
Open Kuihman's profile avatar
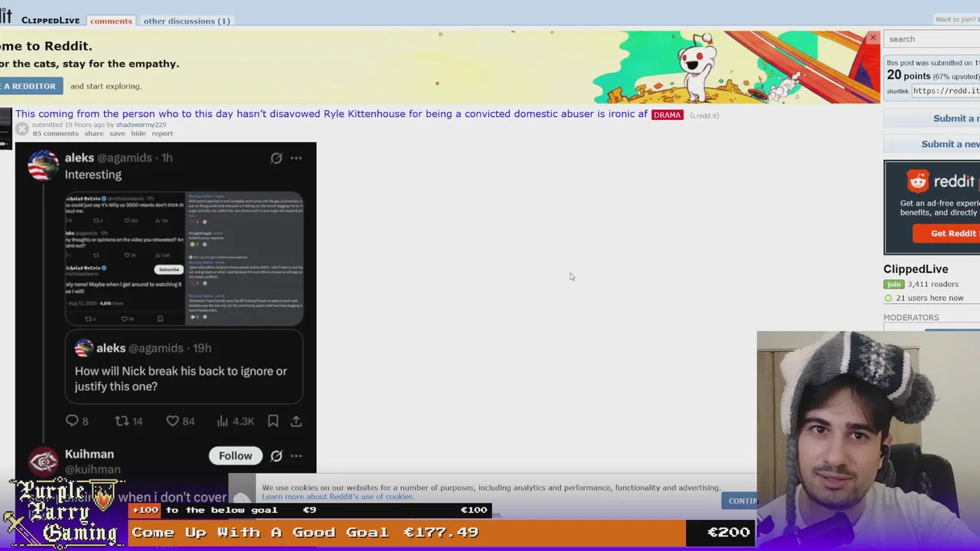(43, 461)
